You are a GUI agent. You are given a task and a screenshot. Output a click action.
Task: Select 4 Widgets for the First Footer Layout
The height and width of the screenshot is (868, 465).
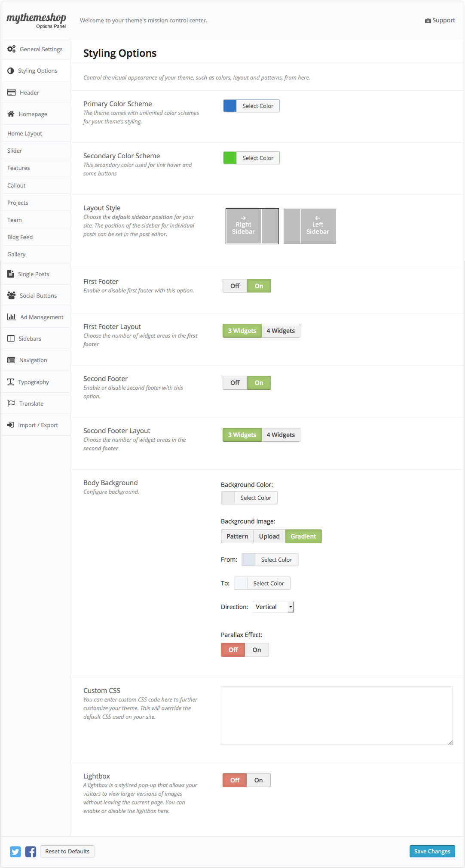tap(281, 330)
